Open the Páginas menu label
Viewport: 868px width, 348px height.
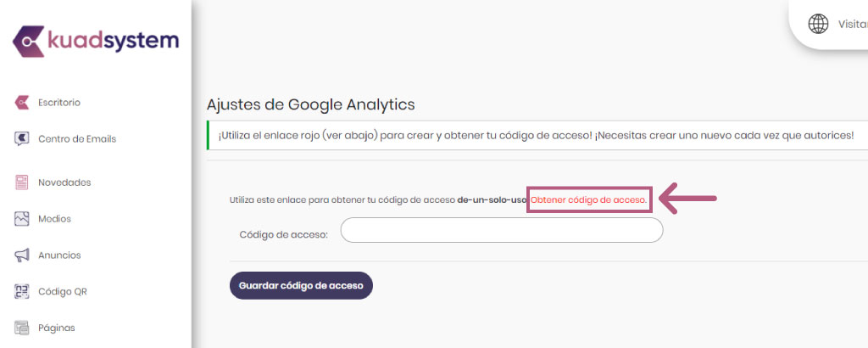point(57,328)
